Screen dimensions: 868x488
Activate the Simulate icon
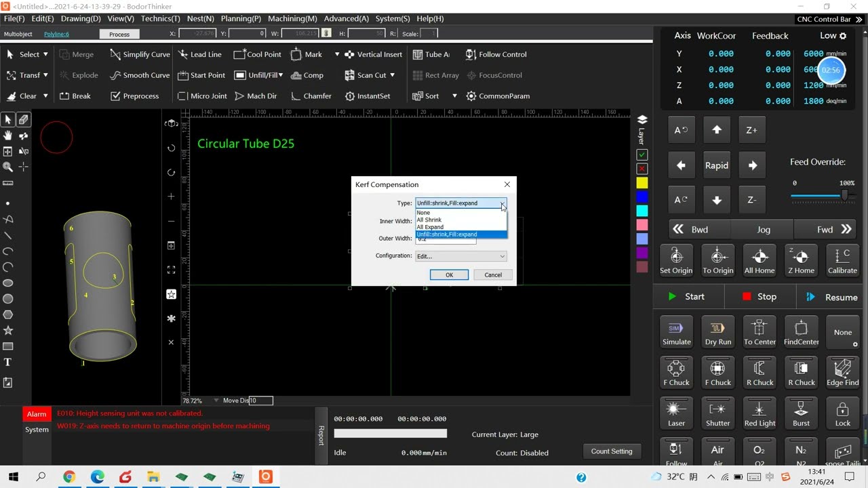(676, 332)
